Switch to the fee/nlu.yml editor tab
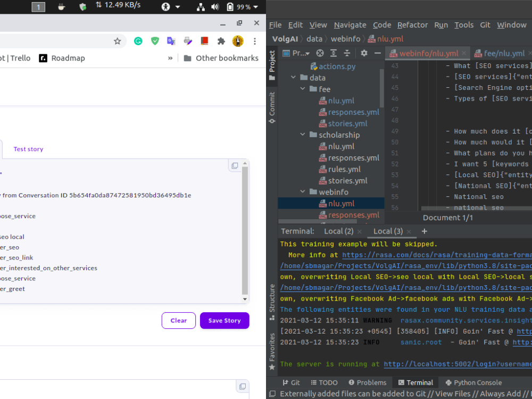This screenshot has height=399, width=532. tap(502, 53)
